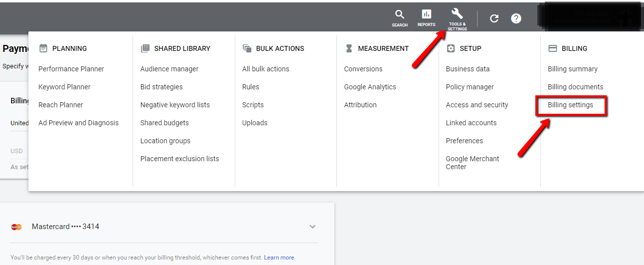Open the Help question mark icon
Viewport: 644px width, 265px height.
[x=516, y=18]
